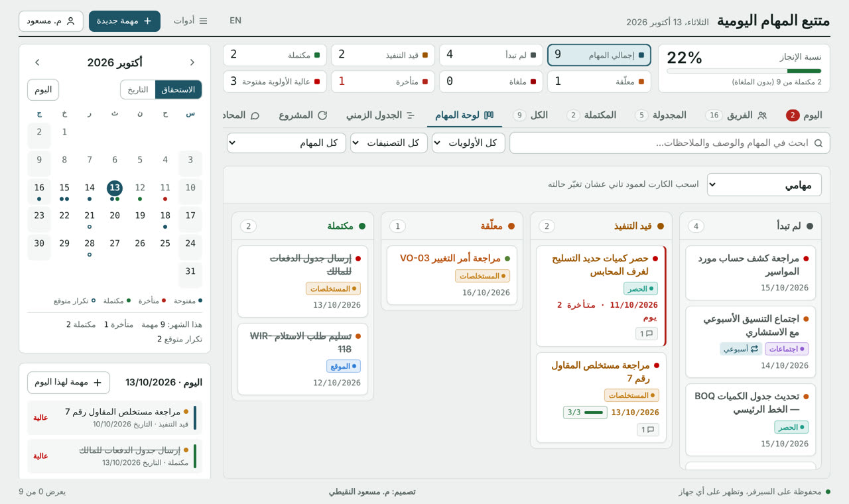The width and height of the screenshot is (849, 504).
Task: Switch to the اليوم tab with badge 2
Action: click(804, 115)
